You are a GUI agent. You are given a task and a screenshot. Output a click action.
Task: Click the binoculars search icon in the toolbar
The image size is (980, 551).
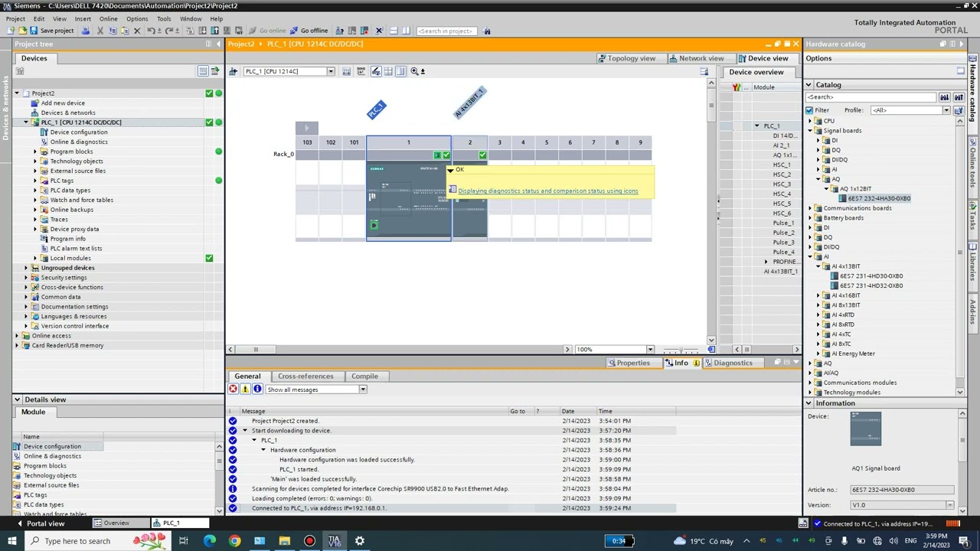point(487,31)
